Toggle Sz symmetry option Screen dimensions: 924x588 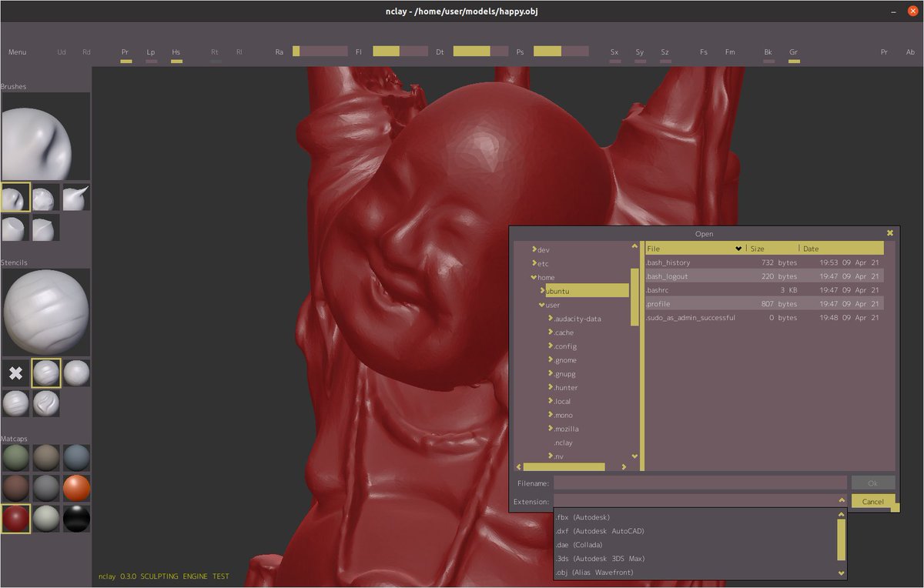[x=665, y=55]
